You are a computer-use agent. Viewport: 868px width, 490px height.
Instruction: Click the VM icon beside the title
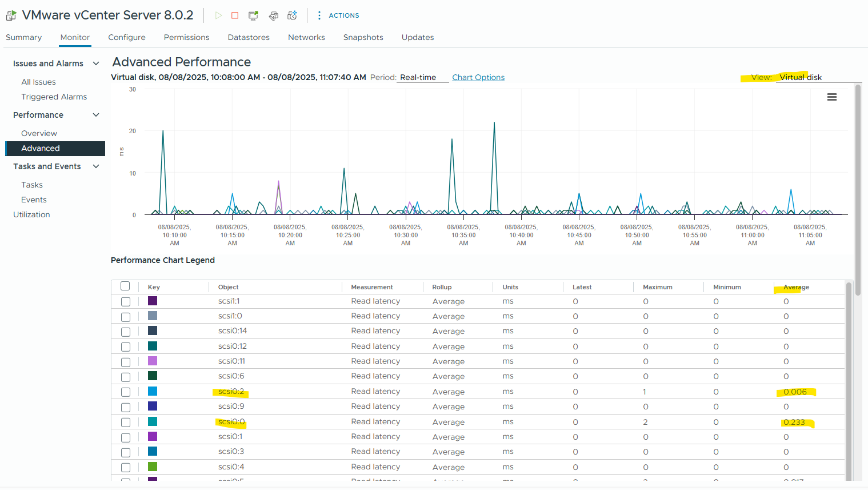[11, 15]
